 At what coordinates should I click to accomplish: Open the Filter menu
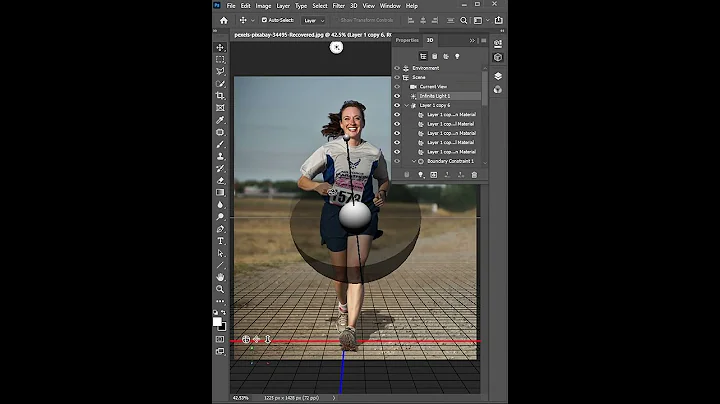pyautogui.click(x=338, y=6)
